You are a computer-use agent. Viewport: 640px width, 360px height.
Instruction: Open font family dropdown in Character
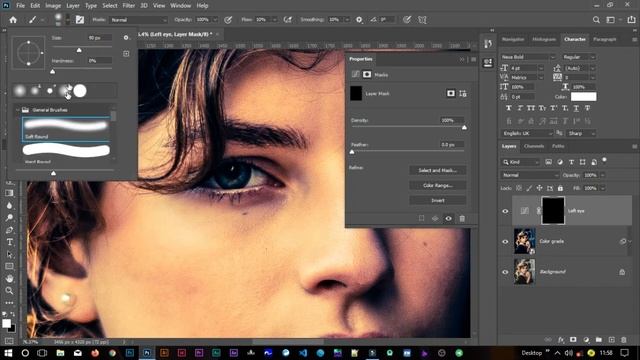pyautogui.click(x=528, y=57)
